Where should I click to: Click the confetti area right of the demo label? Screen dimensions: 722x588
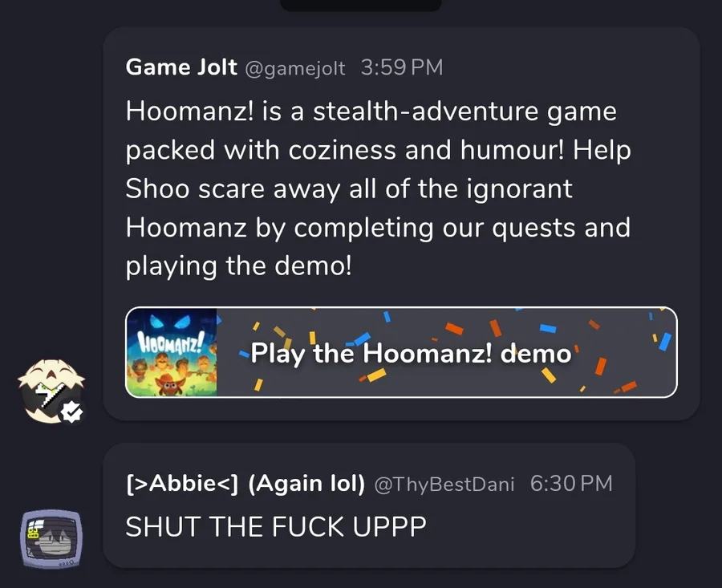tap(624, 352)
